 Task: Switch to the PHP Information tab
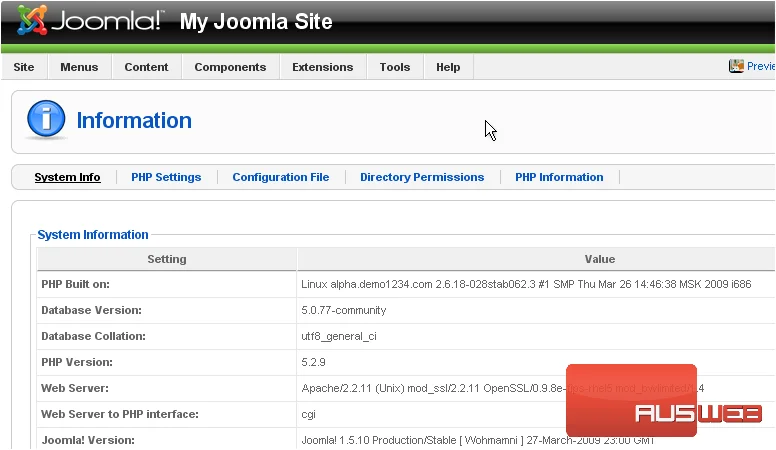(559, 177)
